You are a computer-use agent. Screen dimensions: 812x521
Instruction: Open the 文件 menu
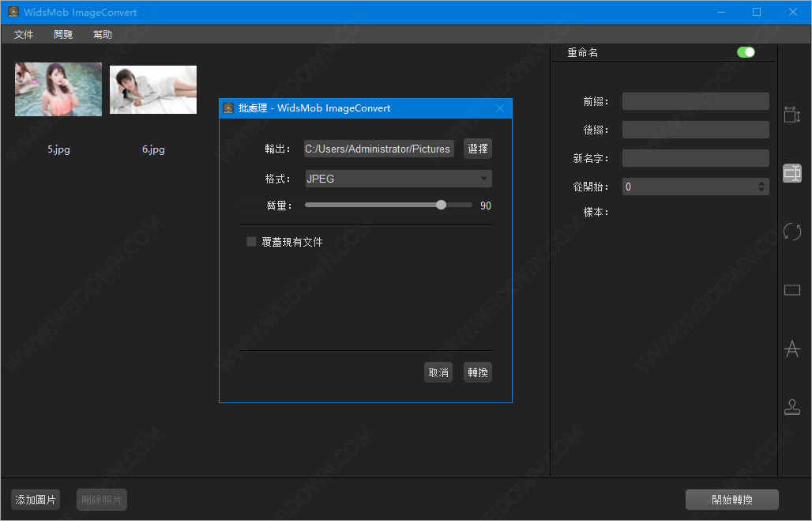24,34
